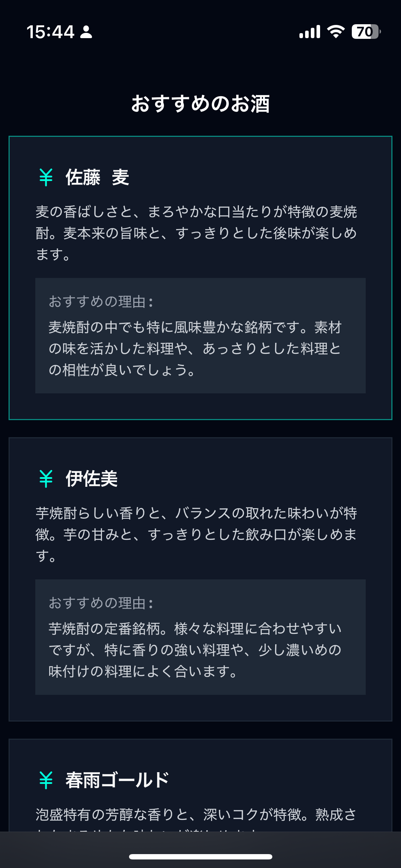Tap the reason text starting 芋焼酎の定番銘柄
This screenshot has width=401, height=868.
(x=195, y=650)
